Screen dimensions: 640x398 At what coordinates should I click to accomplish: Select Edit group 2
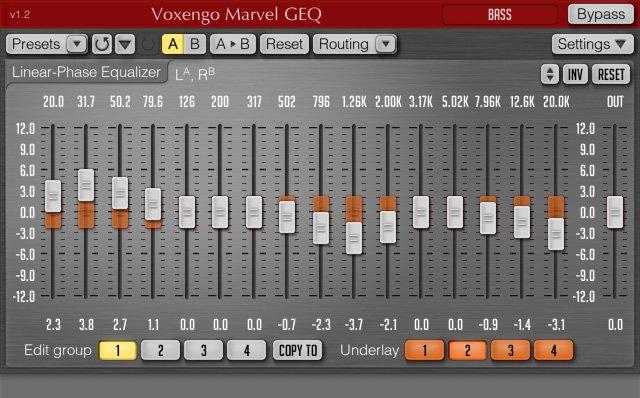160,351
